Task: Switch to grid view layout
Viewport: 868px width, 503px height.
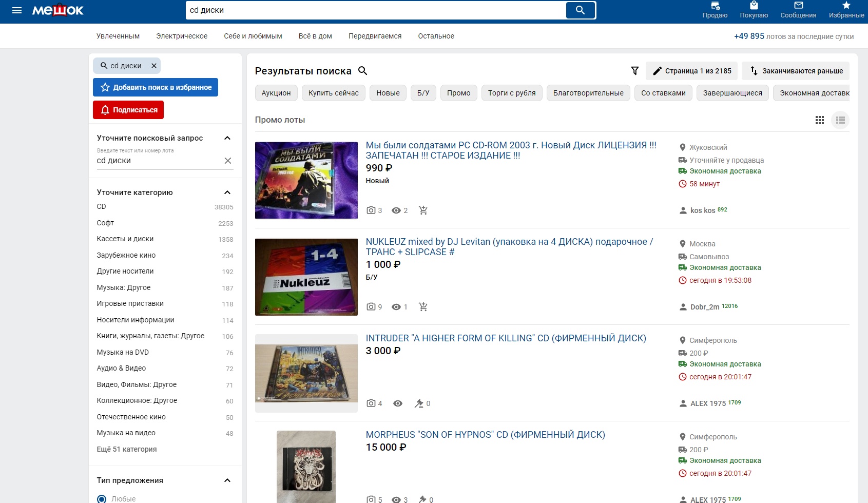Action: 820,120
